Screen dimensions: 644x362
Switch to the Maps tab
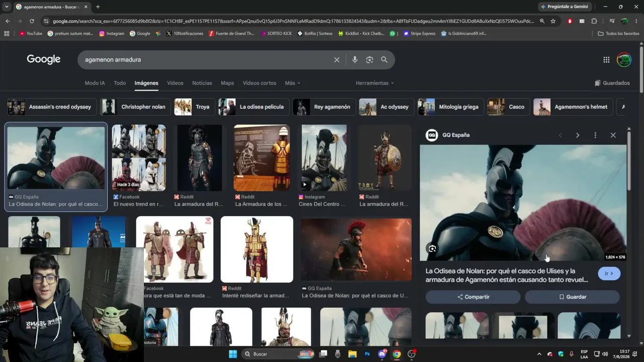pos(227,83)
